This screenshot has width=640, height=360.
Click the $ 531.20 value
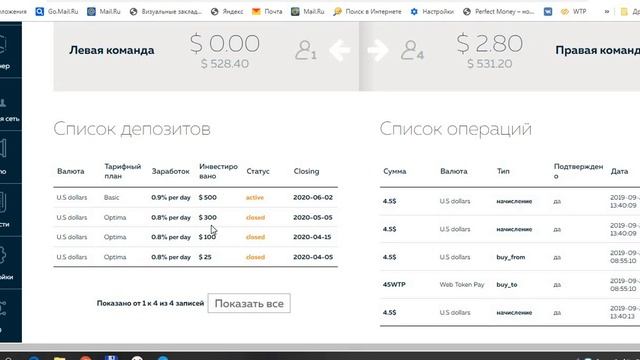[489, 64]
